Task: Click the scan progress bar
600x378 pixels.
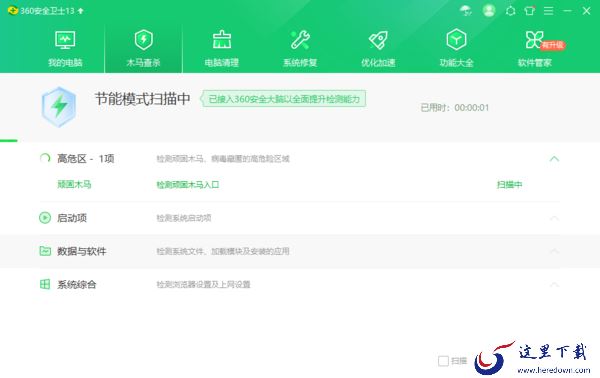Action: click(x=9, y=141)
